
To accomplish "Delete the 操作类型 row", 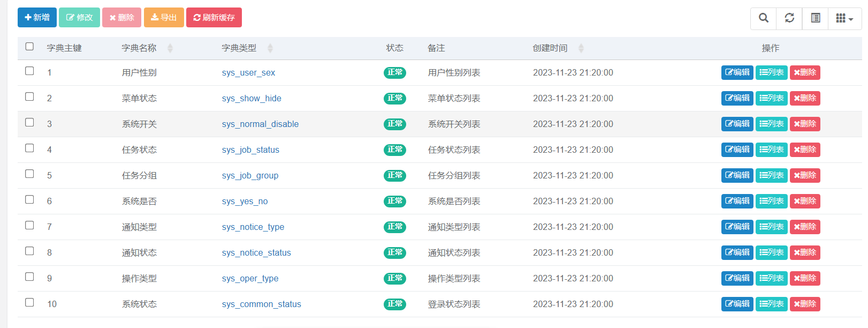I will click(805, 278).
